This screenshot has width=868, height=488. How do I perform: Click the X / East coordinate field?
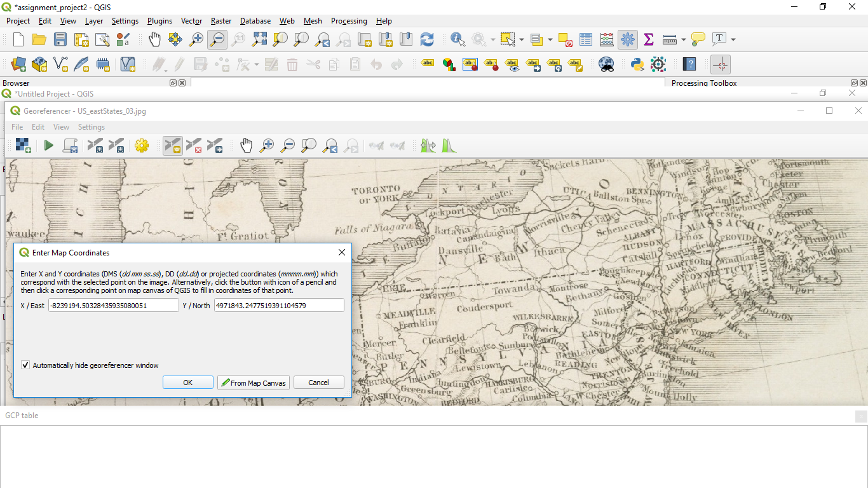coord(114,306)
